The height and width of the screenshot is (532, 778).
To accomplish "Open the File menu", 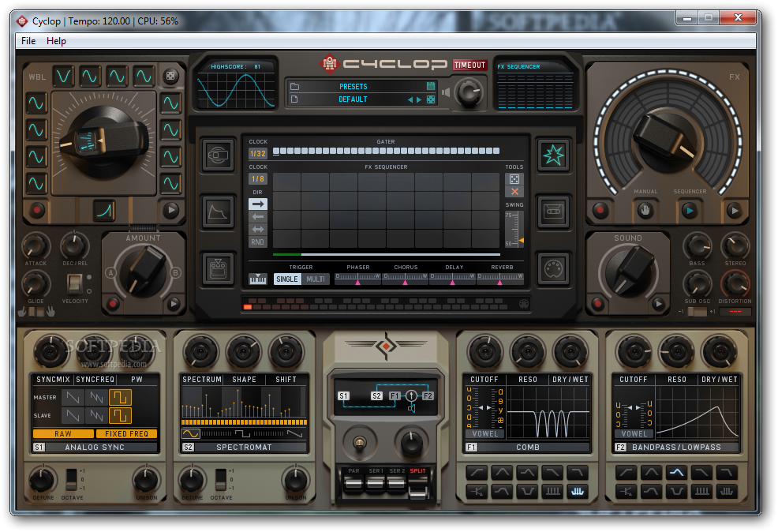I will pos(28,41).
